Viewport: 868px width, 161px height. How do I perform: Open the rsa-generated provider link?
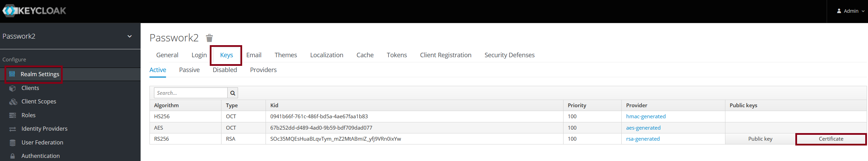643,139
